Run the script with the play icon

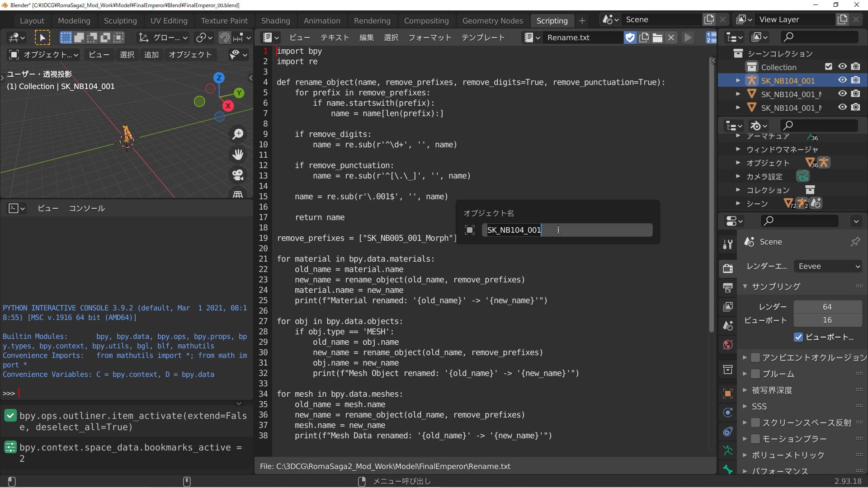pos(688,38)
